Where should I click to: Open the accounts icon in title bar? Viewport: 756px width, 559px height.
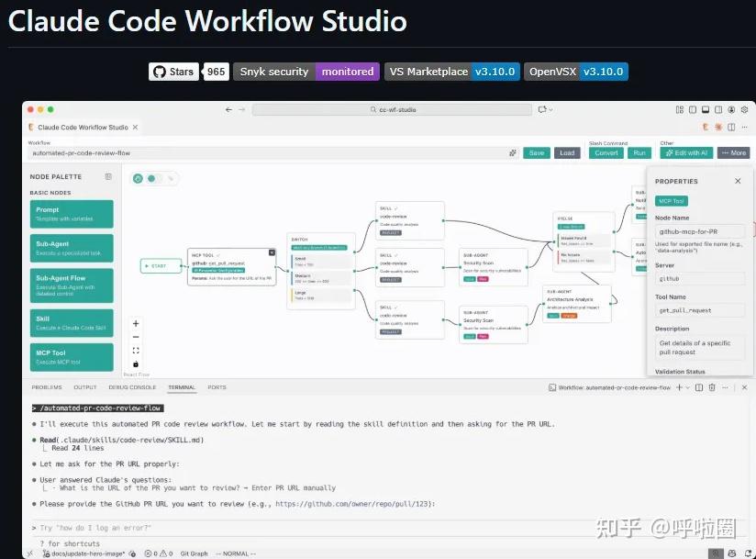click(x=731, y=110)
